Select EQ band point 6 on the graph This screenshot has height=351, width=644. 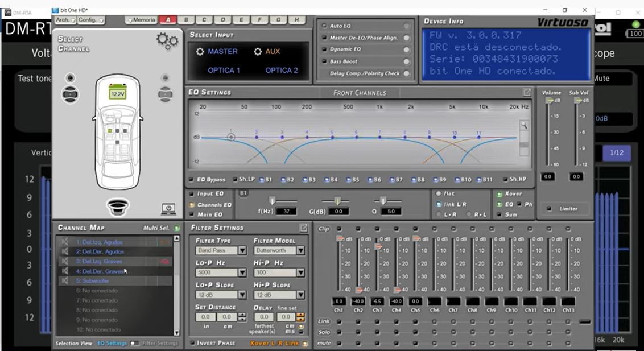pyautogui.click(x=357, y=137)
